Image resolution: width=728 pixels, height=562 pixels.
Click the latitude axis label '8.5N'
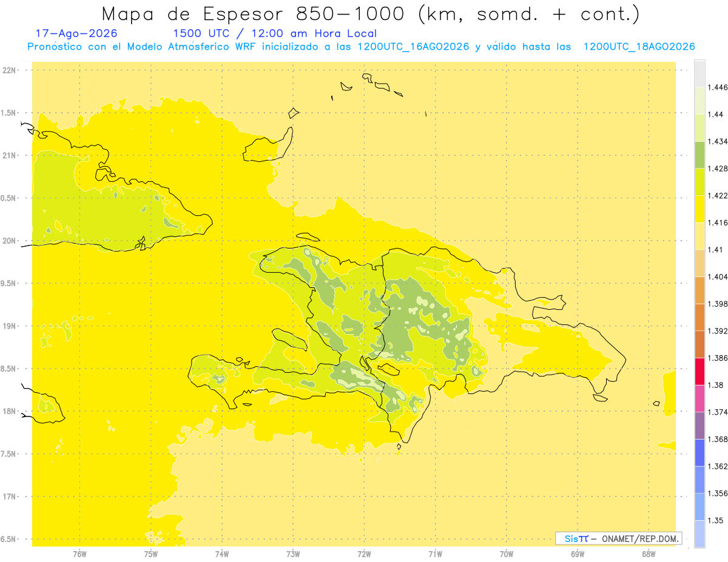[9, 369]
